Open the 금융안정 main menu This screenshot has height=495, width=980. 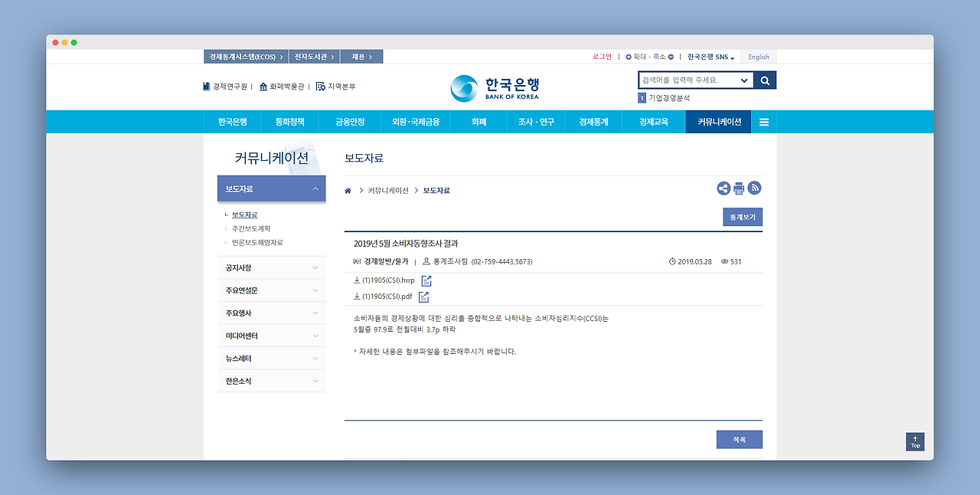[x=350, y=122]
